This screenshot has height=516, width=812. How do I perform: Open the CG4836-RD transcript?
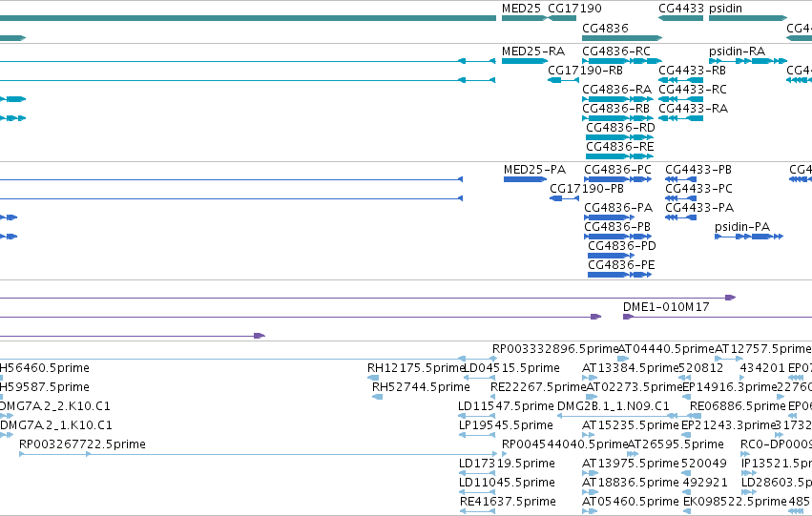[620, 128]
